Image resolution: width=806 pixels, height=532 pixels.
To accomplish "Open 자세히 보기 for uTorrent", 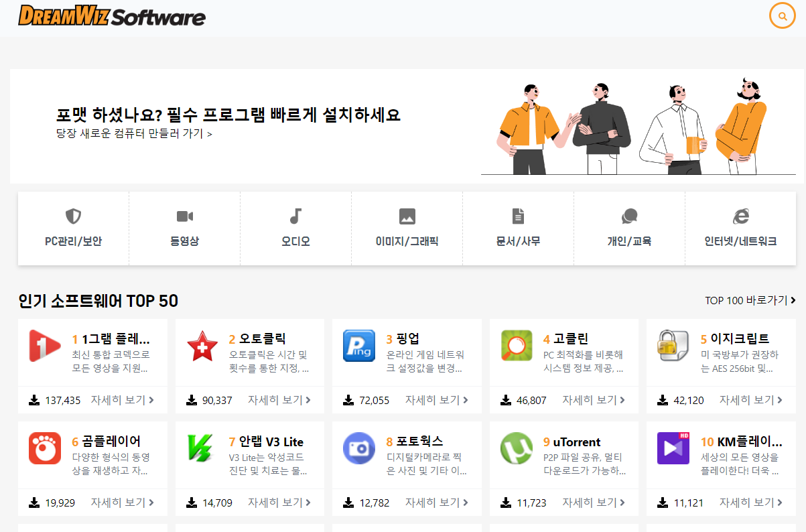I will (x=594, y=503).
